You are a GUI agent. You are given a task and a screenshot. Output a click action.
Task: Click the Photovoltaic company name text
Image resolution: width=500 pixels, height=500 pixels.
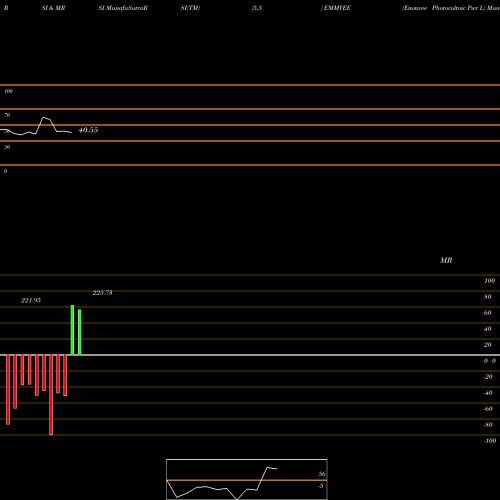[449, 8]
